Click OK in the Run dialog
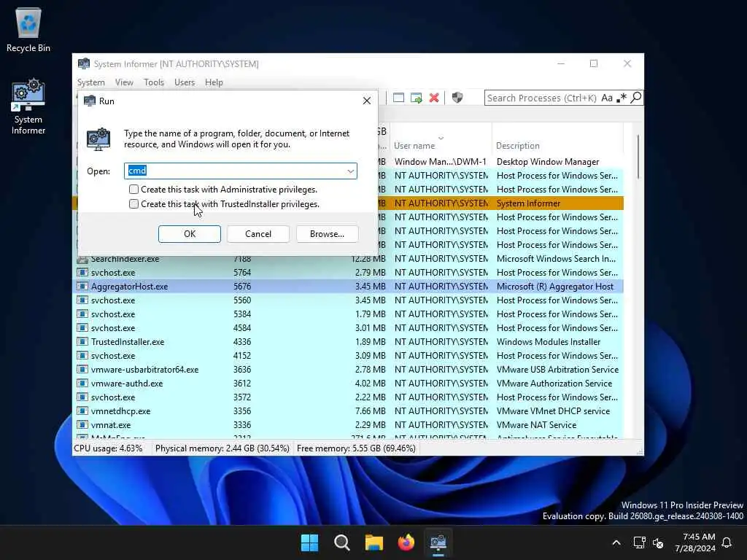The image size is (747, 560). 190,234
